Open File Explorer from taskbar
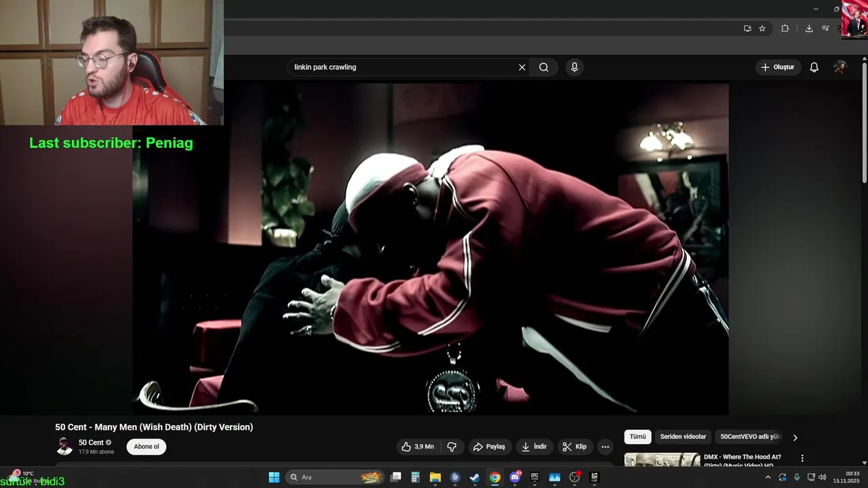This screenshot has width=868, height=488. click(x=435, y=477)
